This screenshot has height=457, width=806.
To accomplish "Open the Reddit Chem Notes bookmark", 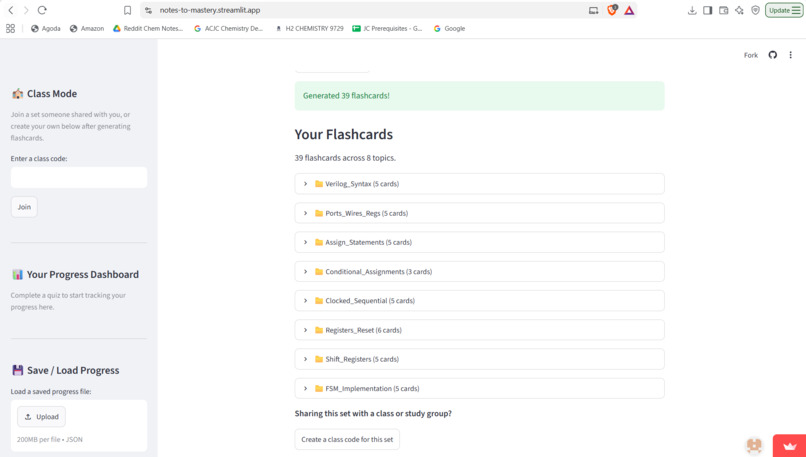I will click(x=148, y=29).
